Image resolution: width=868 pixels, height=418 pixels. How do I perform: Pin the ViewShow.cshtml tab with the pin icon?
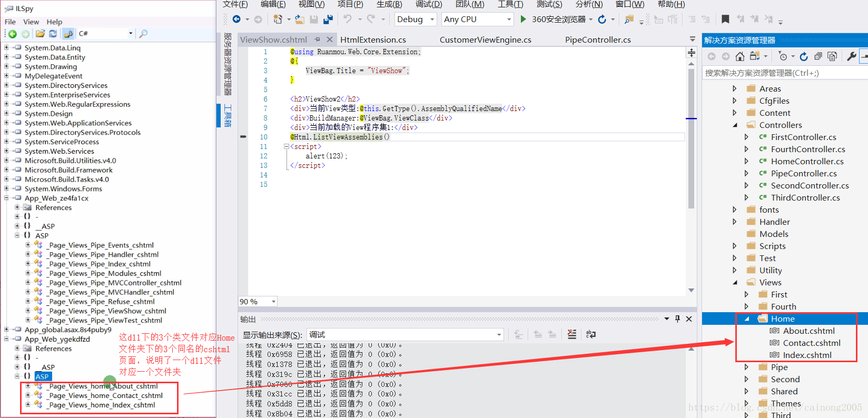[317, 39]
